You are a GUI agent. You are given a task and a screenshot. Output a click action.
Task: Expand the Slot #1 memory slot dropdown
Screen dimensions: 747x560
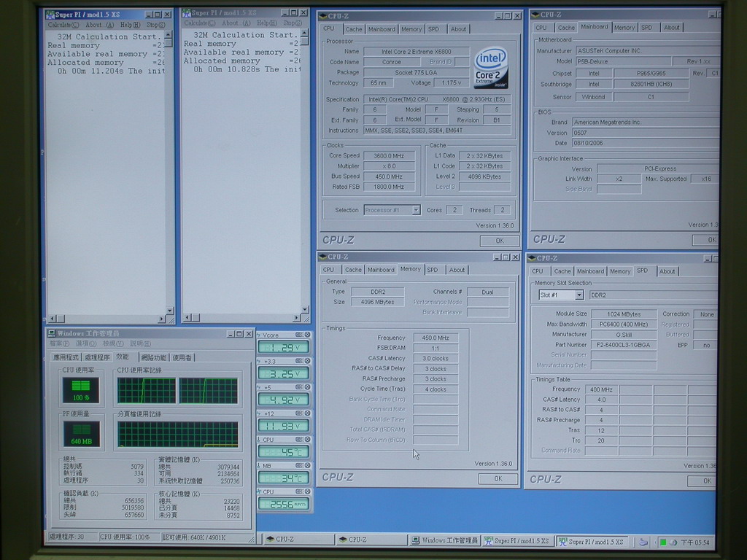(578, 295)
